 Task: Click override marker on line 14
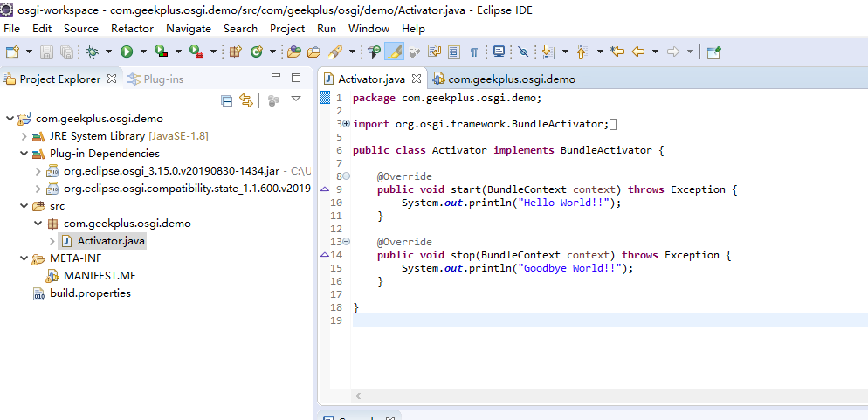tap(324, 255)
